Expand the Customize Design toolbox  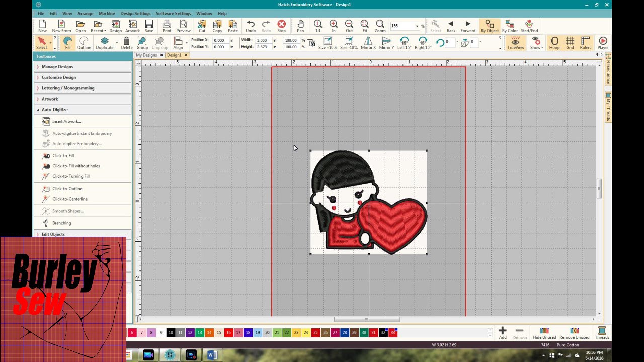tap(83, 77)
